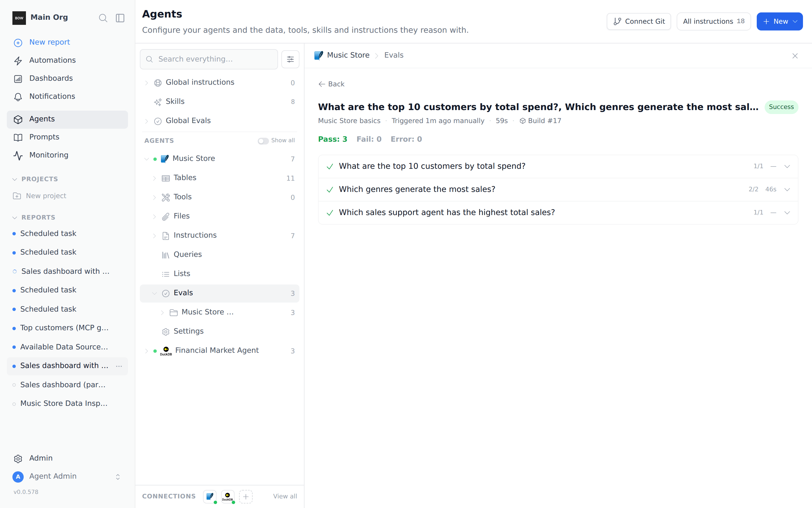Open Automations from the sidebar

(x=67, y=60)
